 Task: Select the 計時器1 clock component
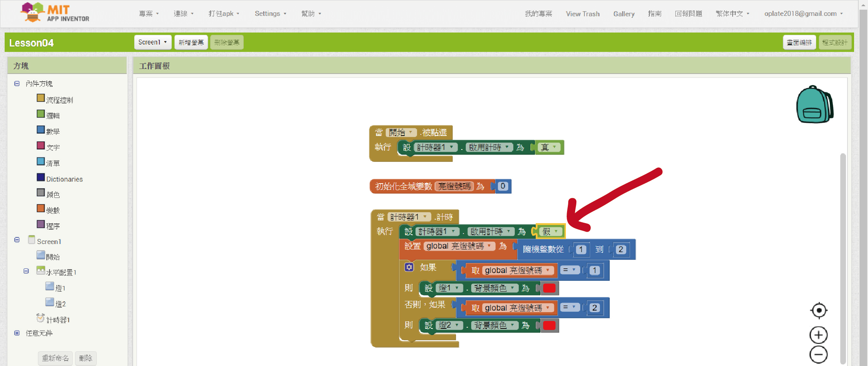click(x=58, y=320)
